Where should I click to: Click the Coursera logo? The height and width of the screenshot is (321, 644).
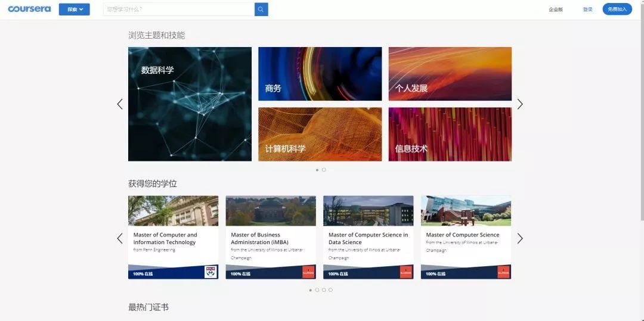[29, 9]
